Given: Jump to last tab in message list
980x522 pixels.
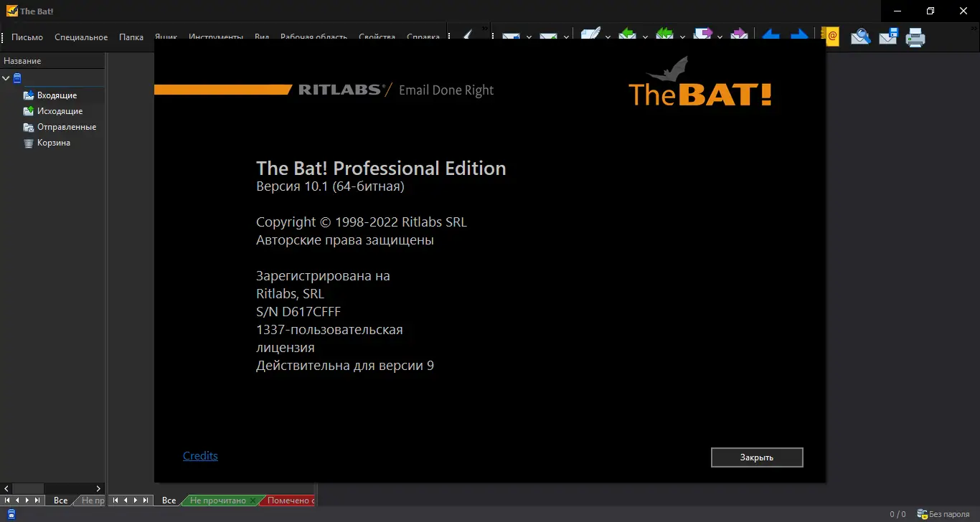Looking at the screenshot, I should tap(146, 500).
